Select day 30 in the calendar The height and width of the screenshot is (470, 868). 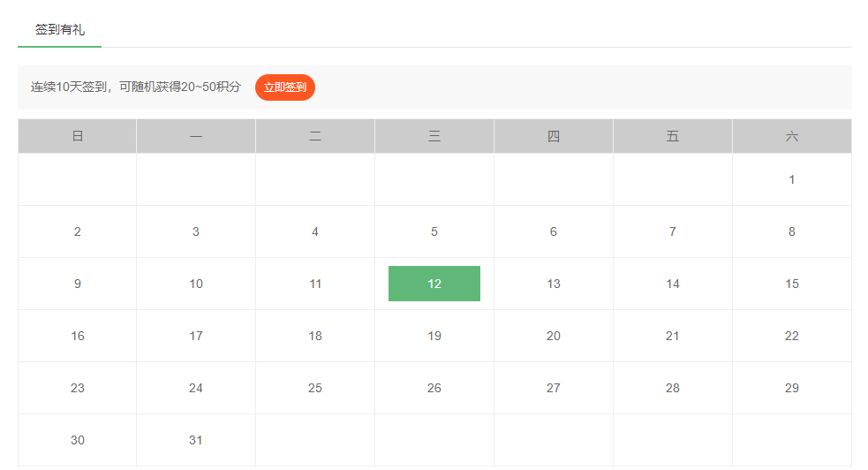pyautogui.click(x=78, y=440)
